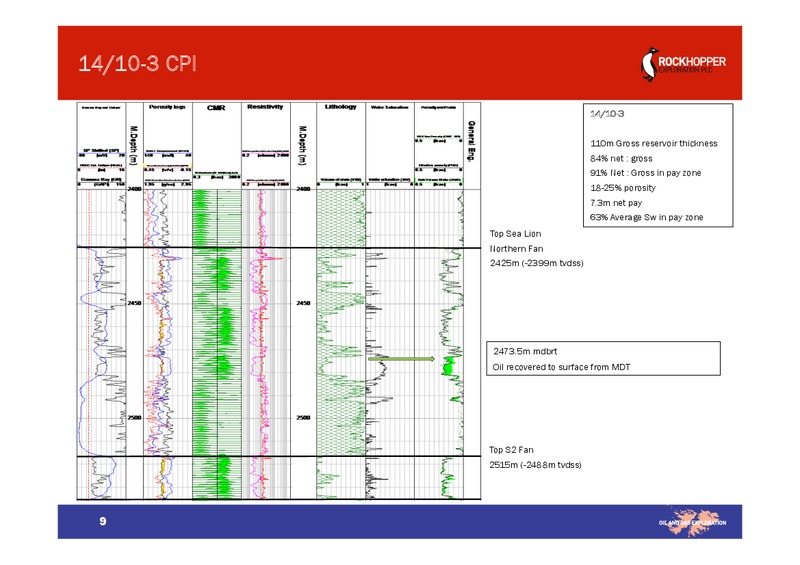Click the 2500 depth label beside Porosity logs track

(134, 417)
